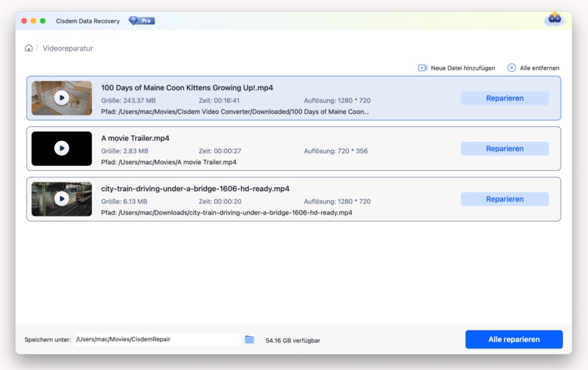Screen dimensions: 588x370
Task: Click the Pro diamond badge
Action: 142,21
